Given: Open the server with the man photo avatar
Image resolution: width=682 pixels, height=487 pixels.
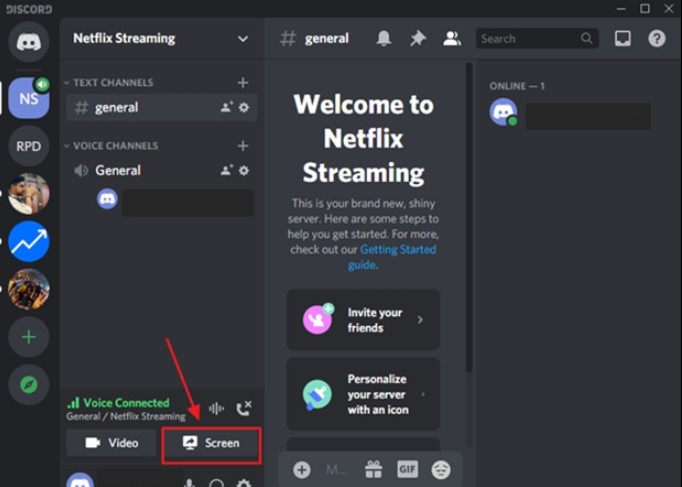Looking at the screenshot, I should 29,193.
